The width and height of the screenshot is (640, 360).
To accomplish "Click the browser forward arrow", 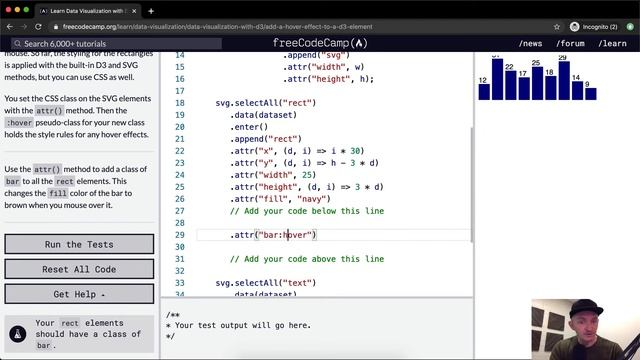I will tap(24, 27).
